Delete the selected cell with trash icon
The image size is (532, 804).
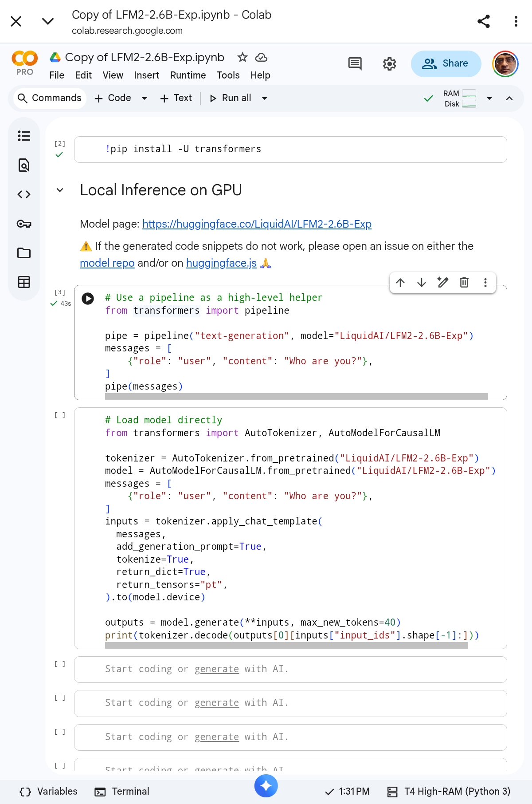[x=464, y=283]
